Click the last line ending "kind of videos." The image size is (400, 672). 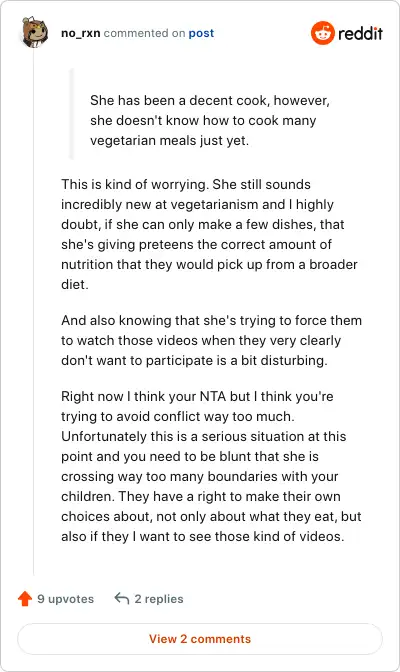(x=203, y=536)
